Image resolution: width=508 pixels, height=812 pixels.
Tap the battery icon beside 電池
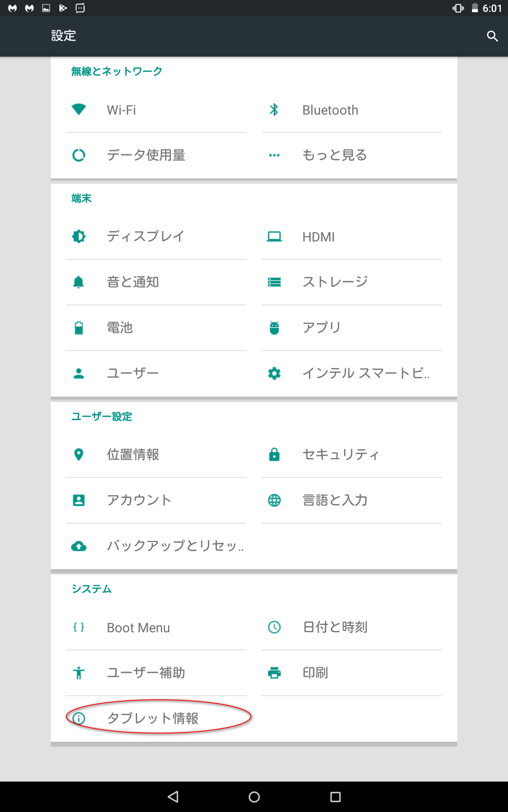[x=79, y=328]
